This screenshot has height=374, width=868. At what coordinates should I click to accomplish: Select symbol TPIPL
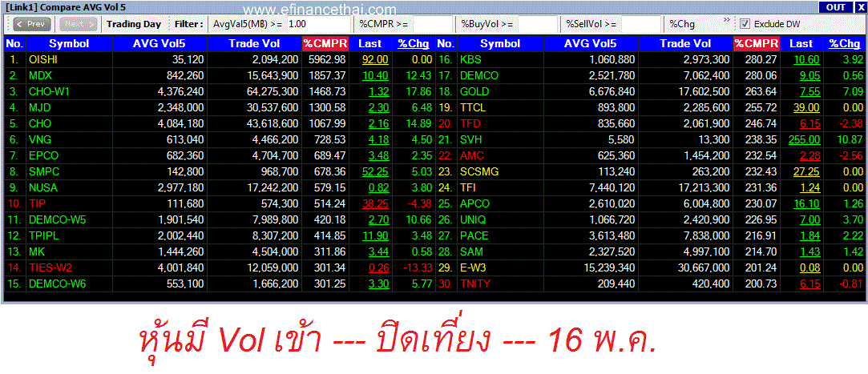[x=43, y=236]
